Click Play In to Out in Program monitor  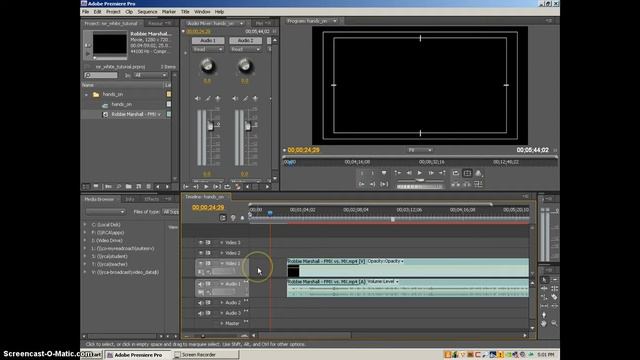click(x=384, y=184)
